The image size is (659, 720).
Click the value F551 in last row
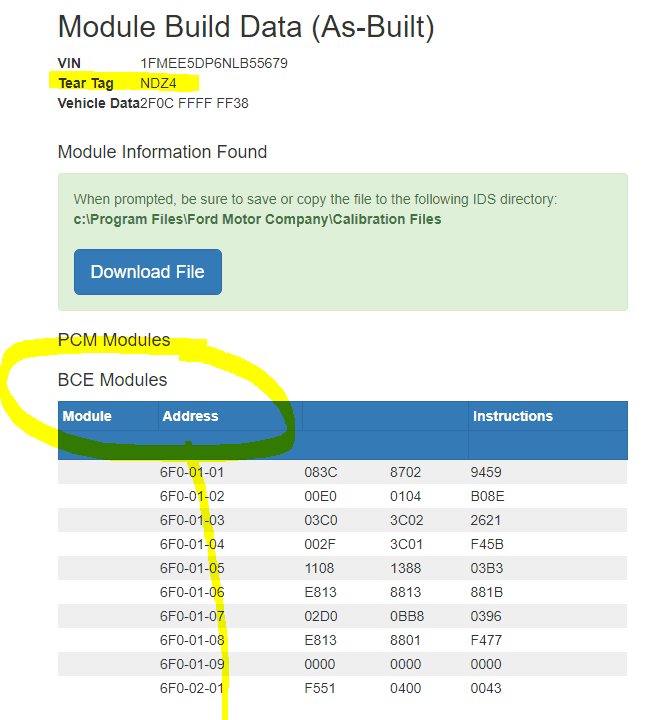(320, 688)
